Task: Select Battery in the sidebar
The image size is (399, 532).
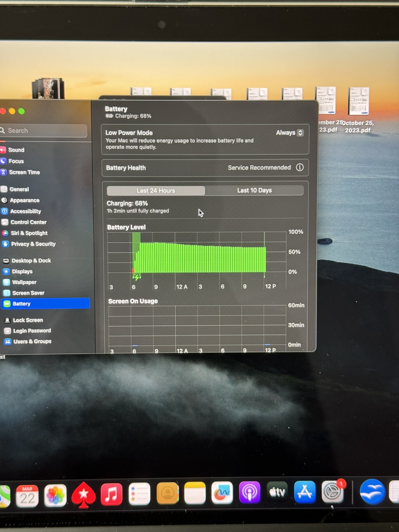Action: (46, 303)
